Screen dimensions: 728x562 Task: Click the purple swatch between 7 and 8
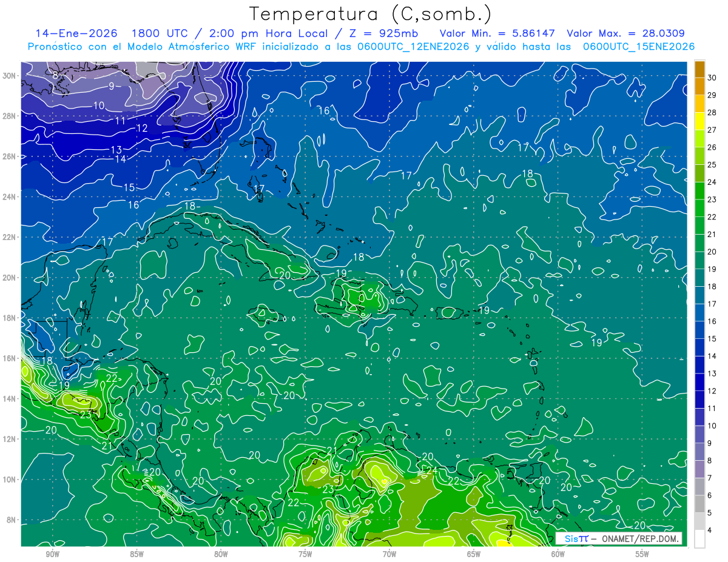[x=699, y=469]
